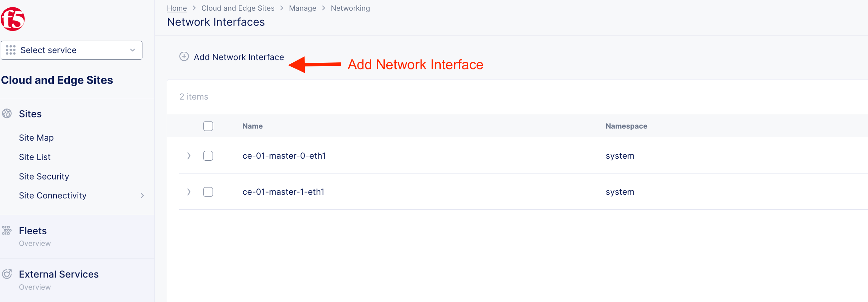Screen dimensions: 868x302
Task: Open Site Security menu item
Action: [x=44, y=177]
